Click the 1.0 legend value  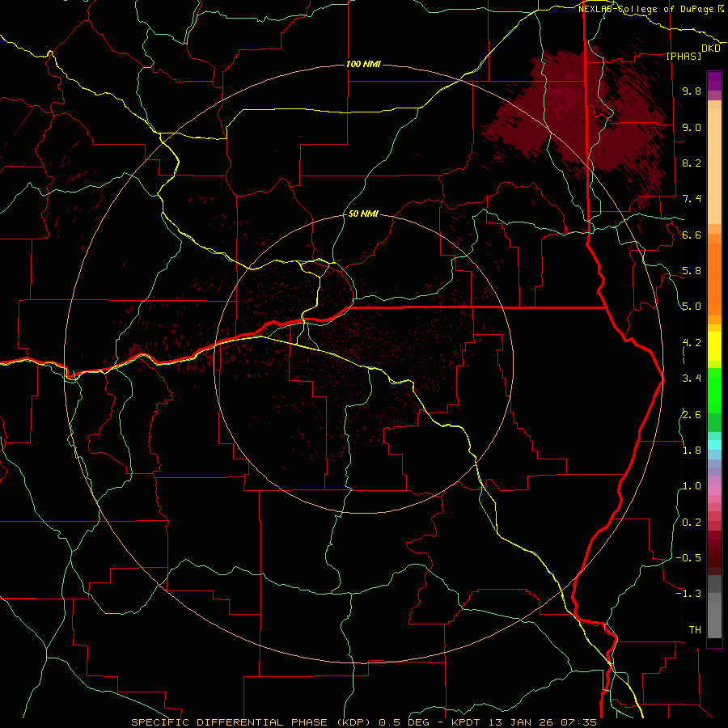pyautogui.click(x=692, y=486)
